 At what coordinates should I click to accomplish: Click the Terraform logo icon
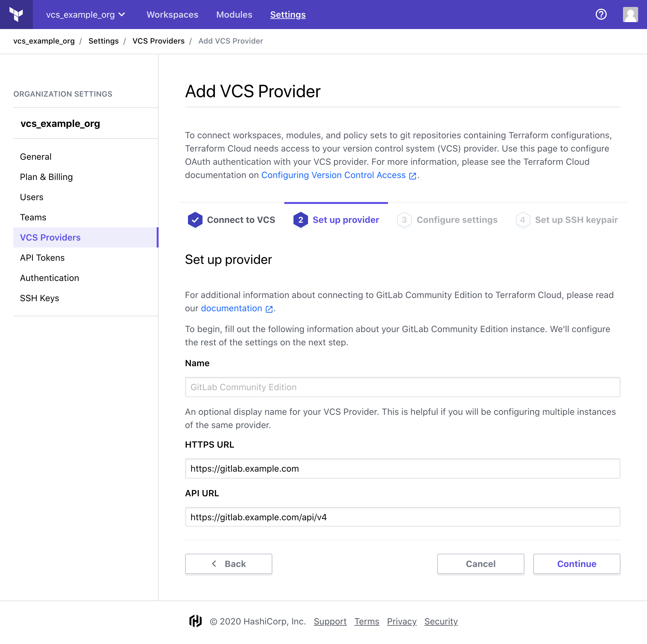[x=16, y=15]
